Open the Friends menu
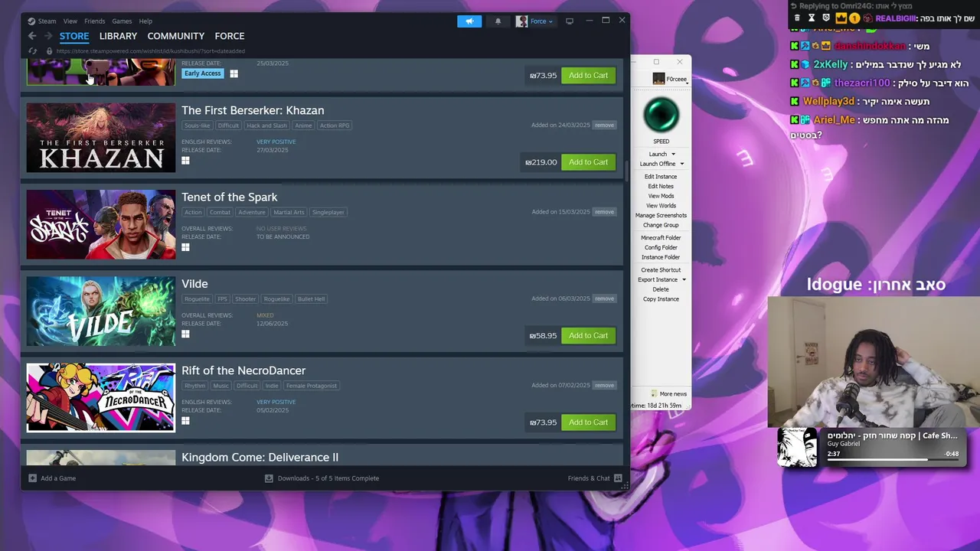This screenshot has height=551, width=980. point(94,21)
